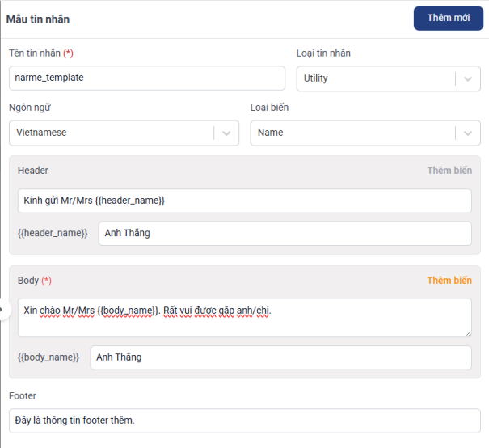This screenshot has height=448, width=489.
Task: Click the Tên tin nhắn input field
Action: pos(147,78)
